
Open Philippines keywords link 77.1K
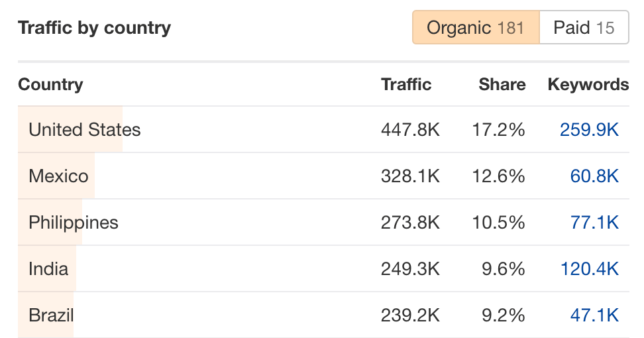coord(594,222)
